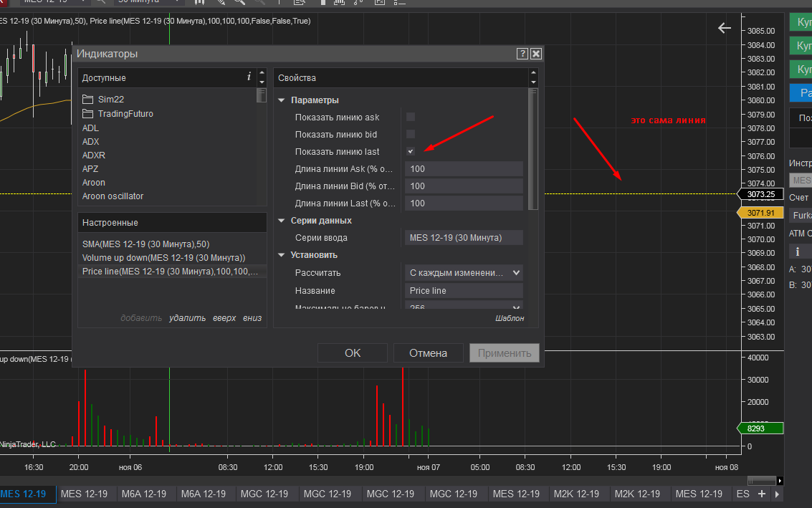812x508 pixels.
Task: Enable the Показать линию ask checkbox
Action: (411, 117)
